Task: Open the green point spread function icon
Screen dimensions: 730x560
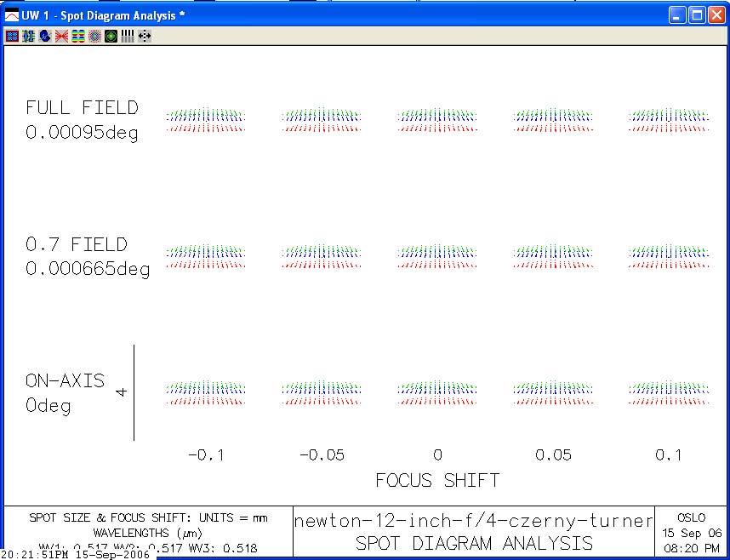Action: (x=111, y=37)
